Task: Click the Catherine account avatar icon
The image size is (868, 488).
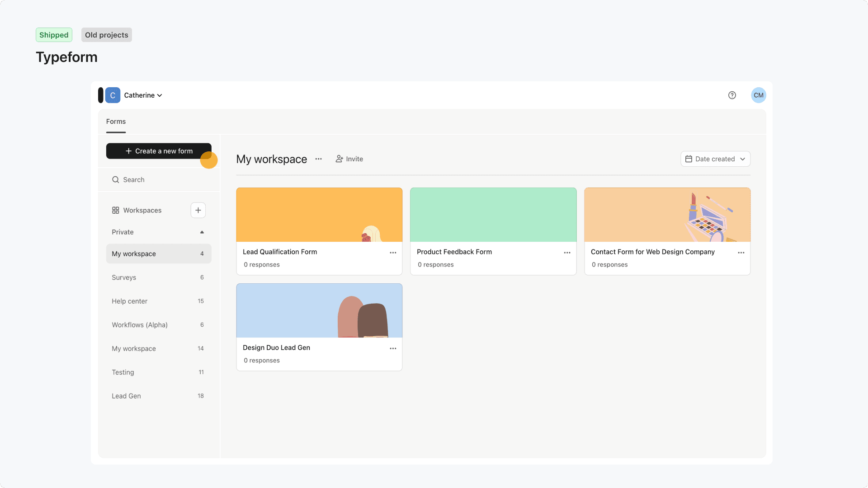Action: pyautogui.click(x=112, y=95)
